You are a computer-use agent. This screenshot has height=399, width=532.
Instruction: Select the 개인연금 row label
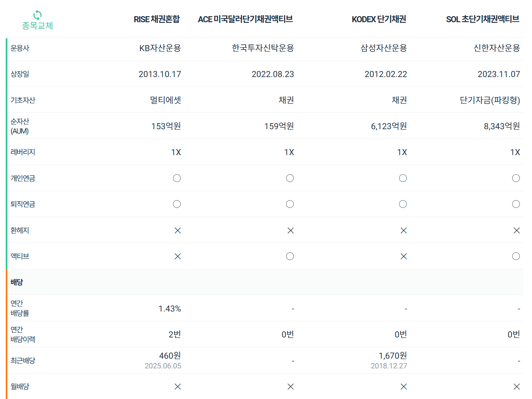coord(23,178)
